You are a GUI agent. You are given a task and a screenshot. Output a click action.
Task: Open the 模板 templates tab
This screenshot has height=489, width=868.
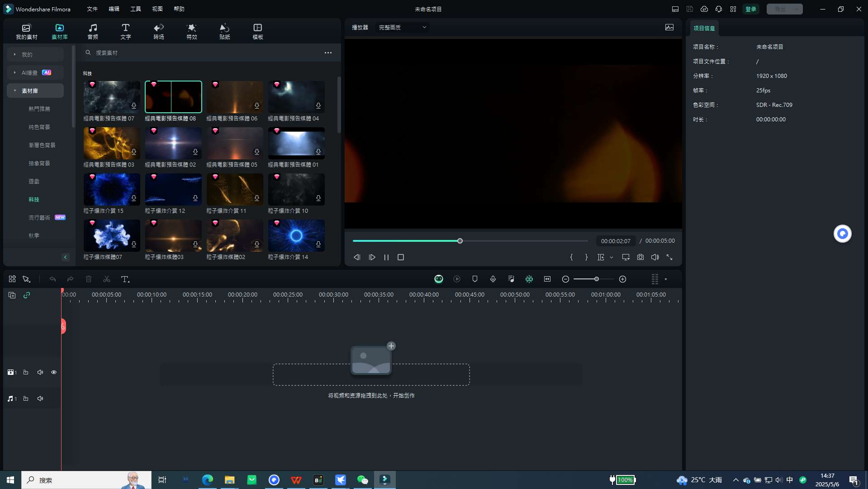point(258,32)
